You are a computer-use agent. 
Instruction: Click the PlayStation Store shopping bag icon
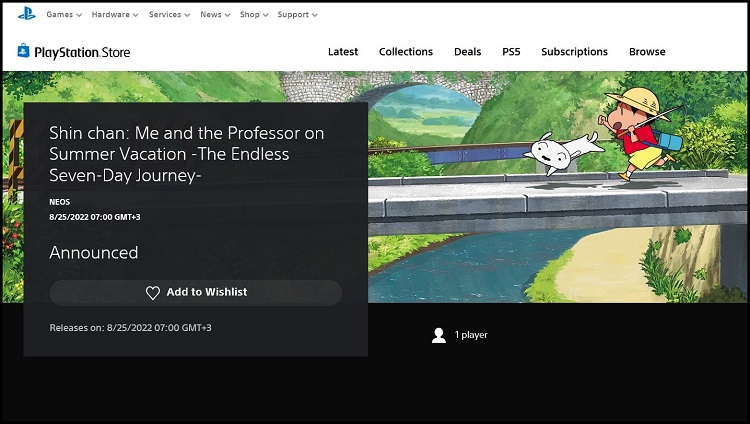(23, 51)
